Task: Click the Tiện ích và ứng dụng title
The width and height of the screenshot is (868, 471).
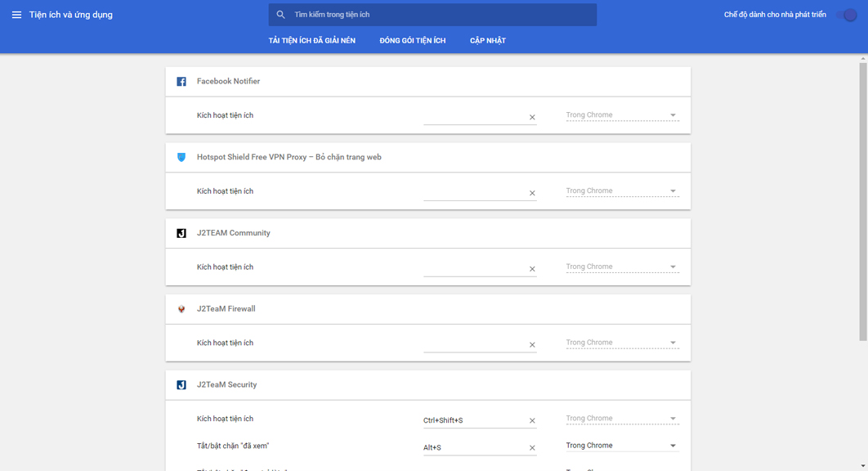Action: click(71, 15)
